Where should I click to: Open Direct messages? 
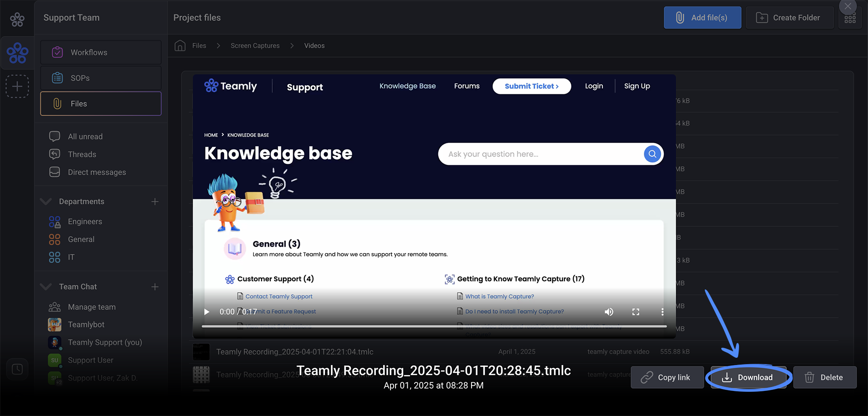point(97,172)
